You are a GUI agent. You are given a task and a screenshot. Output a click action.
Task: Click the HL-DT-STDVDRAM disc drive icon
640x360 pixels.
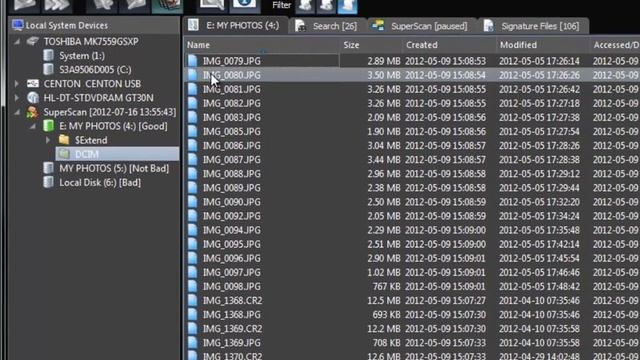[x=33, y=98]
